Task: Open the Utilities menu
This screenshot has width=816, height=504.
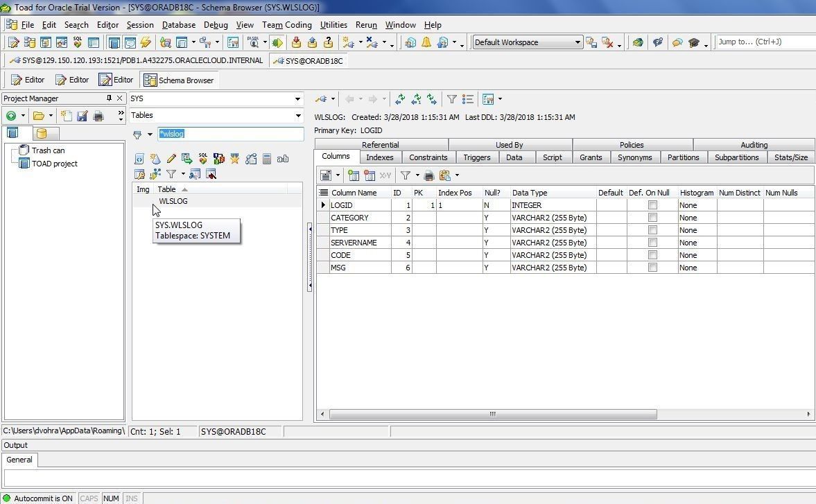Action: click(x=333, y=25)
